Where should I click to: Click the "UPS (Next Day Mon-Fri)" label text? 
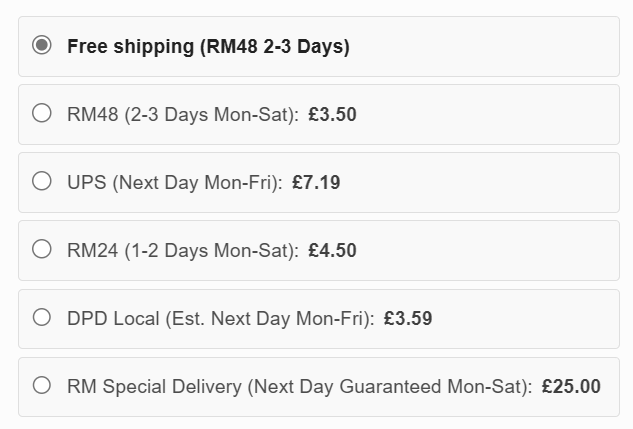tap(175, 183)
